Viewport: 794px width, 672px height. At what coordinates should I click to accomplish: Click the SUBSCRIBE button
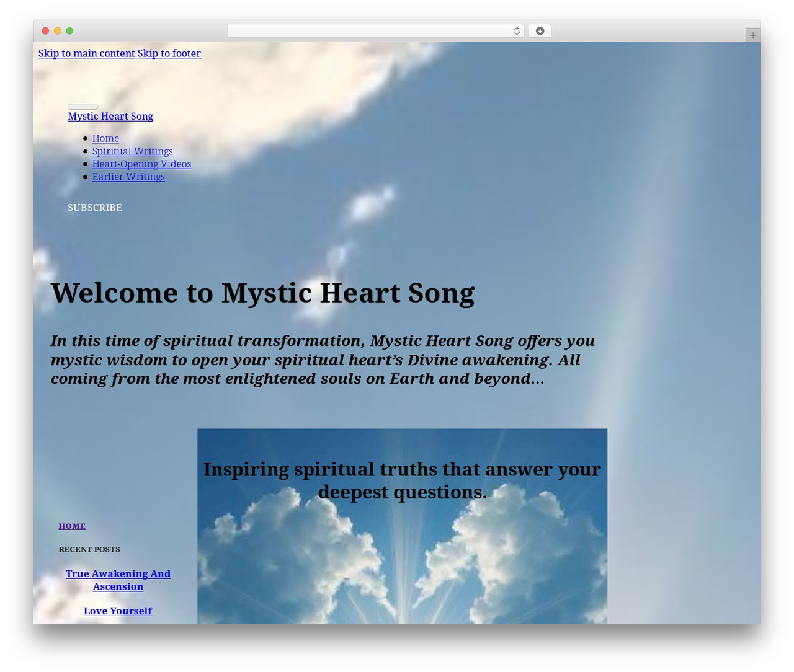[x=95, y=208]
